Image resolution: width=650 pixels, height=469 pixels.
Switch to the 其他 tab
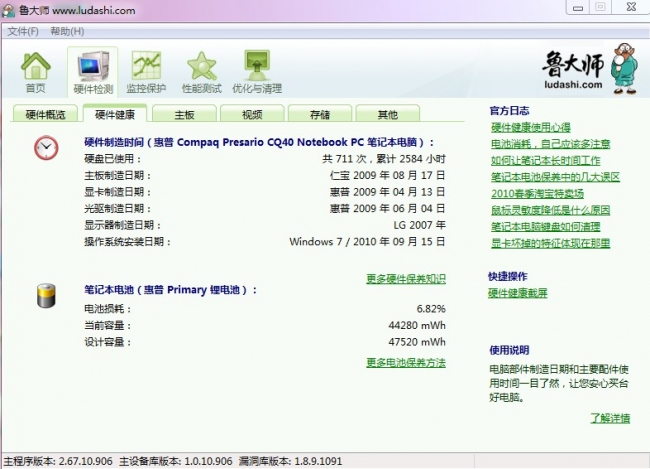coord(387,115)
